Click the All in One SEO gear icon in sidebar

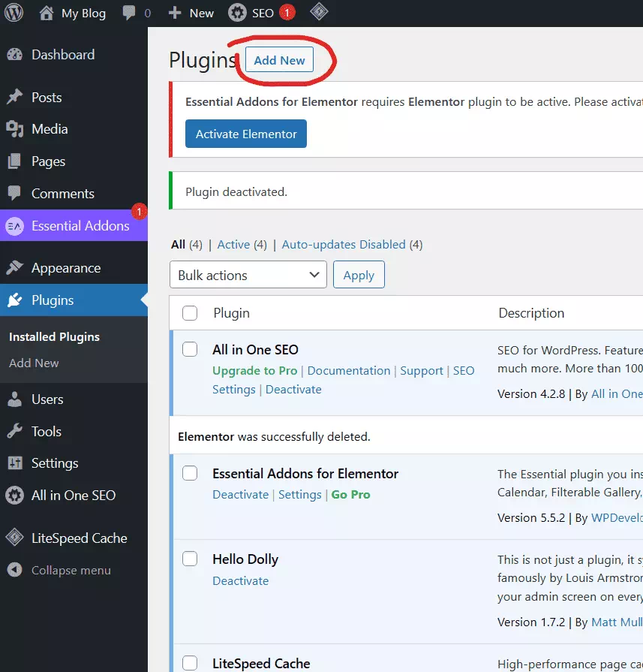(x=14, y=496)
